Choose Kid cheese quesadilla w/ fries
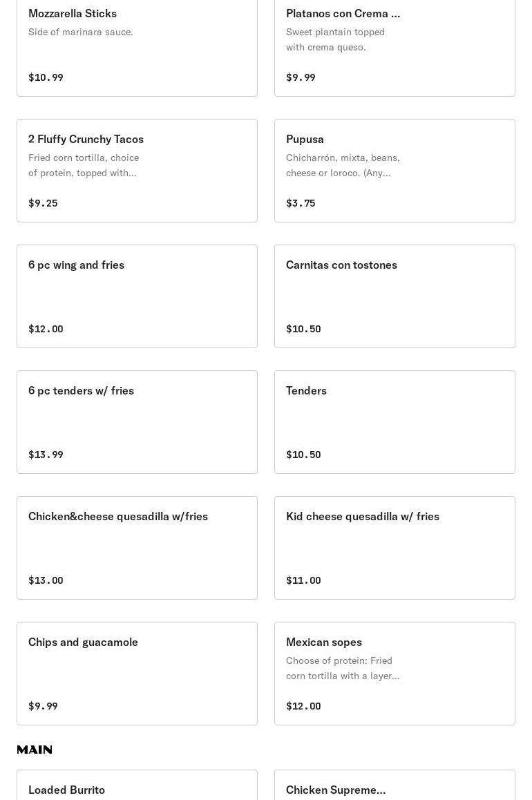532x800 pixels. pyautogui.click(x=395, y=547)
